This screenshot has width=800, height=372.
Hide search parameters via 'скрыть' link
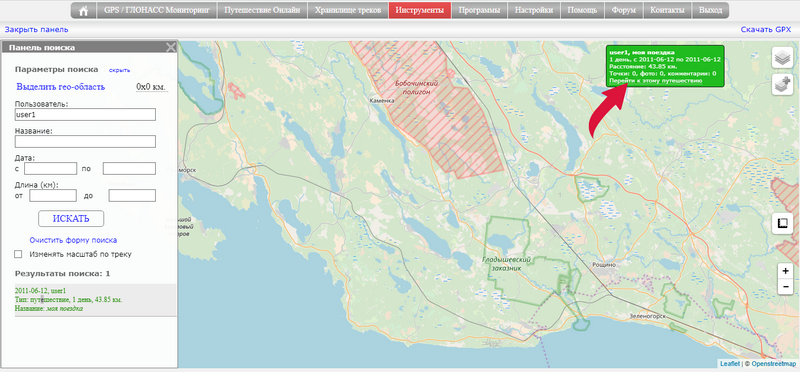tap(119, 70)
